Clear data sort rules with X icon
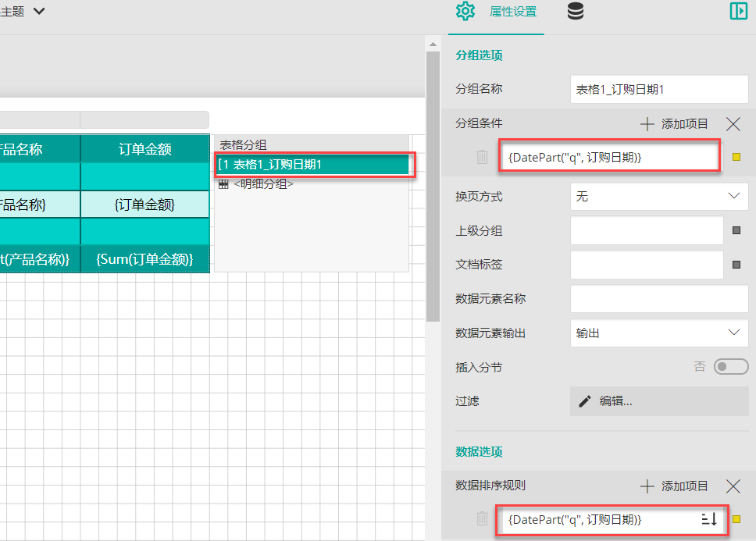 (x=733, y=486)
